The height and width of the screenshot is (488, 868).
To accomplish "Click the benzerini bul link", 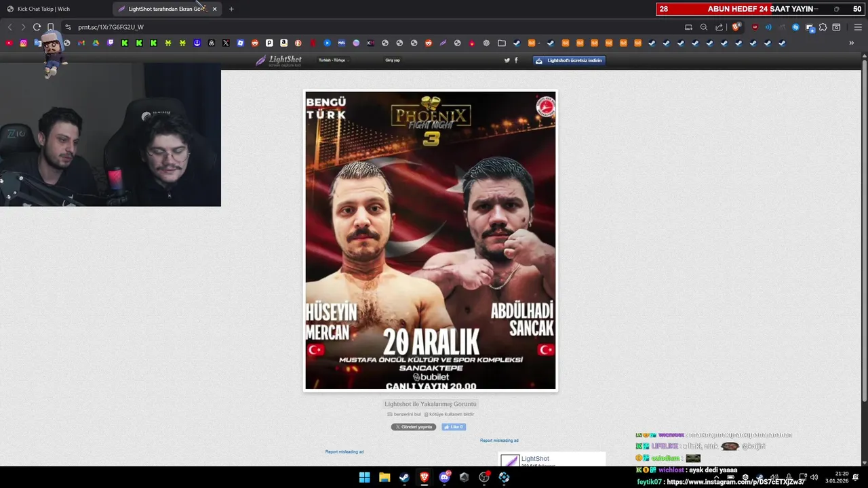I will (404, 414).
